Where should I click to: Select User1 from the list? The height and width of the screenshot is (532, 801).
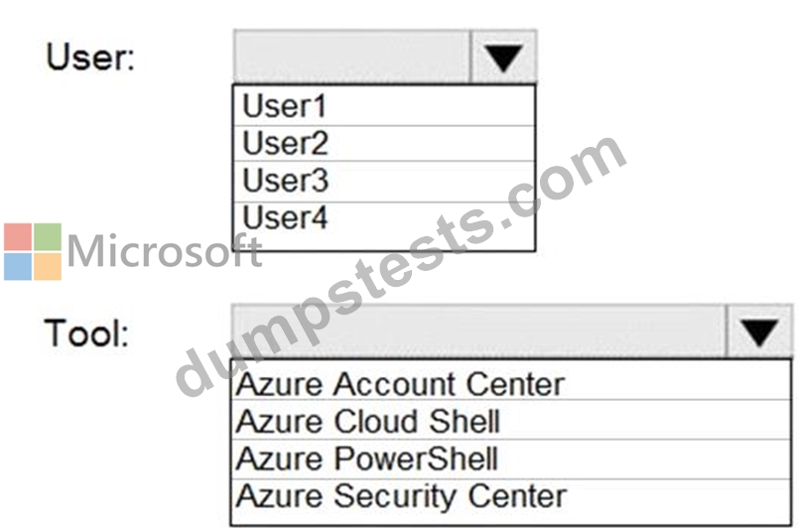384,106
